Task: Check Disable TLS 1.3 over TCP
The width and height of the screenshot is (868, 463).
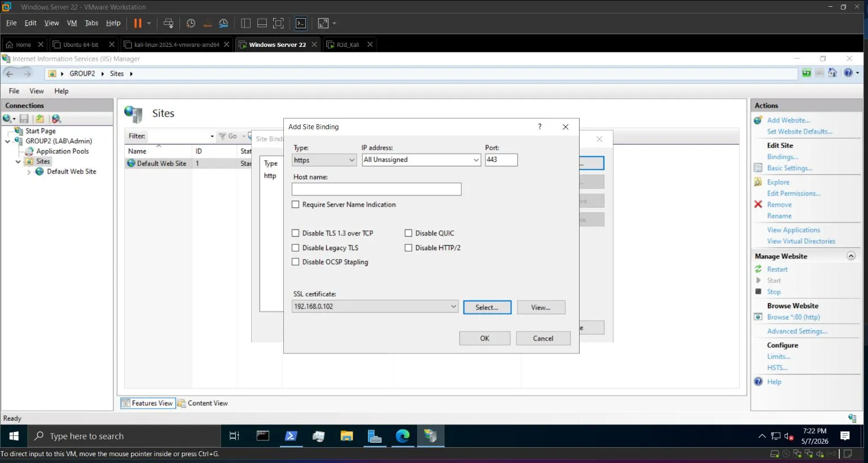Action: pyautogui.click(x=295, y=233)
